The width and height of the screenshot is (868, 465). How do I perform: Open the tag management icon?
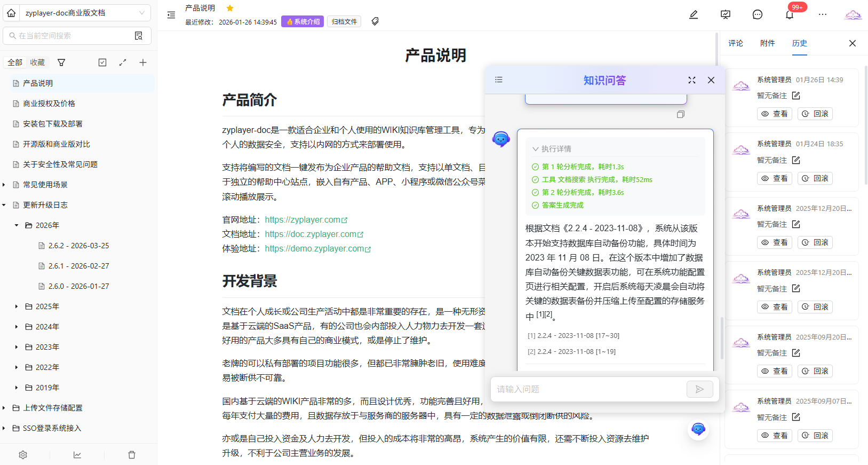[x=375, y=21]
